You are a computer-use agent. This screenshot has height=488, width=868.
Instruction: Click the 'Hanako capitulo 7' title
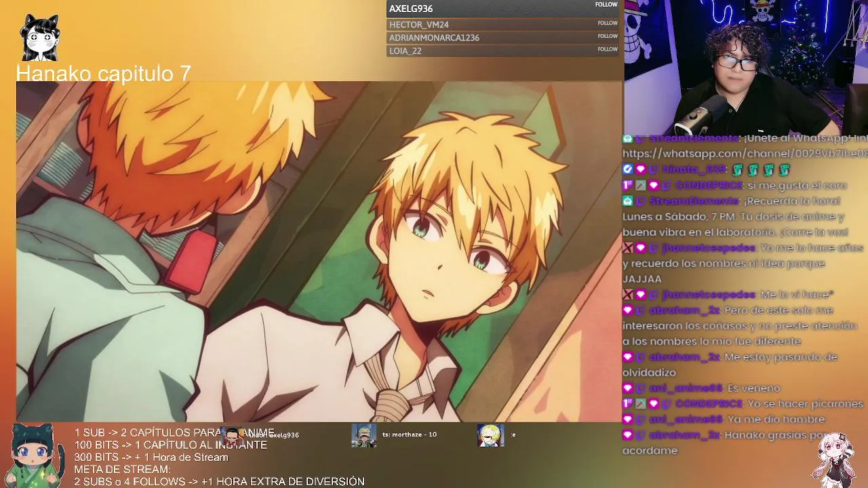[x=103, y=73]
